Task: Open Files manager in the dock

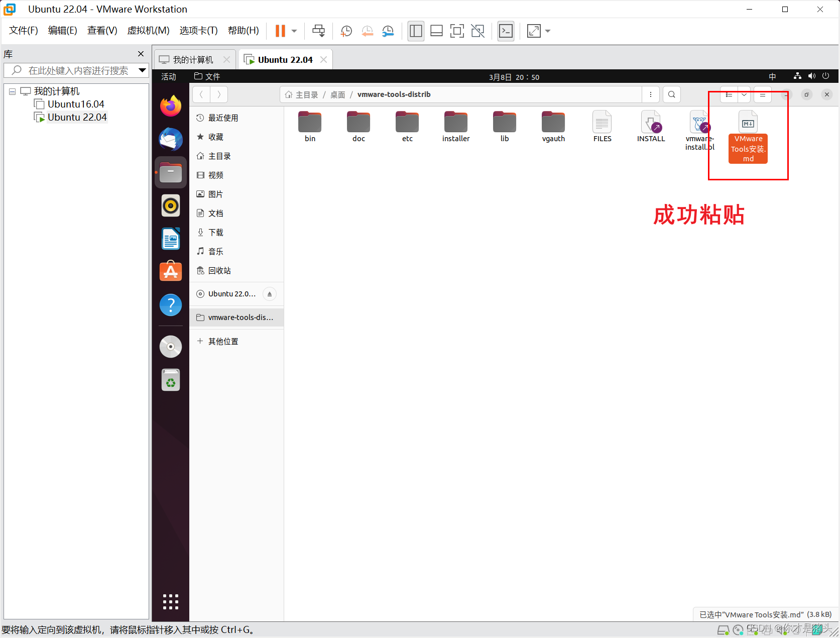Action: [171, 172]
